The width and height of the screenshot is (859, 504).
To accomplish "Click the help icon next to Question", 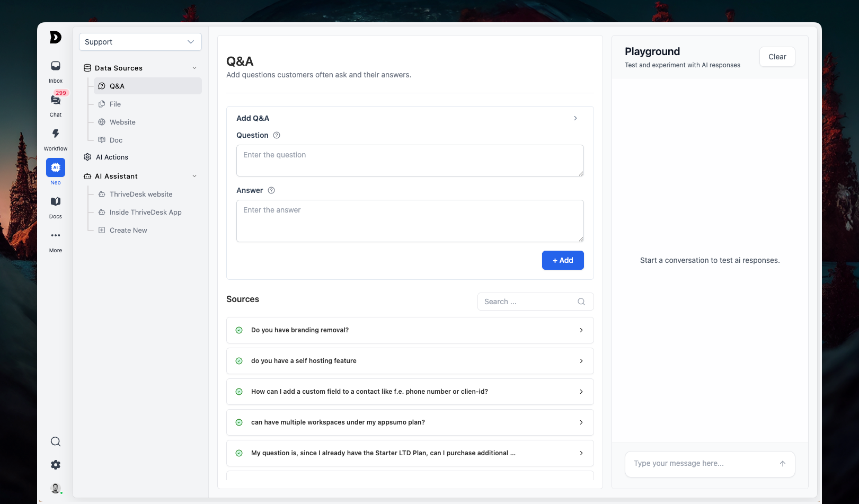I will pos(277,135).
